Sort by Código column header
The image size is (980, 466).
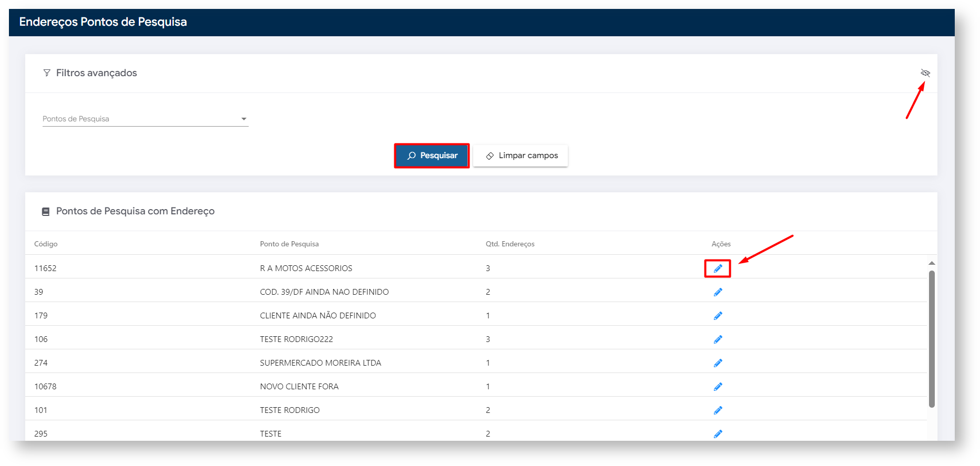click(46, 244)
